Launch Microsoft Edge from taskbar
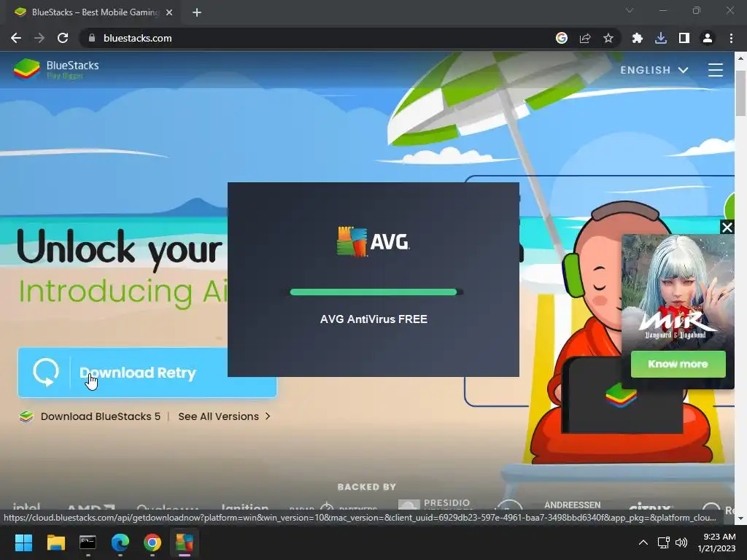747x560 pixels. 120,542
